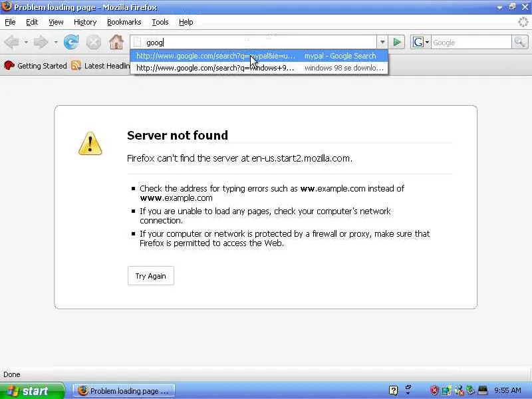
Task: Open the Edit menu
Action: pos(32,22)
